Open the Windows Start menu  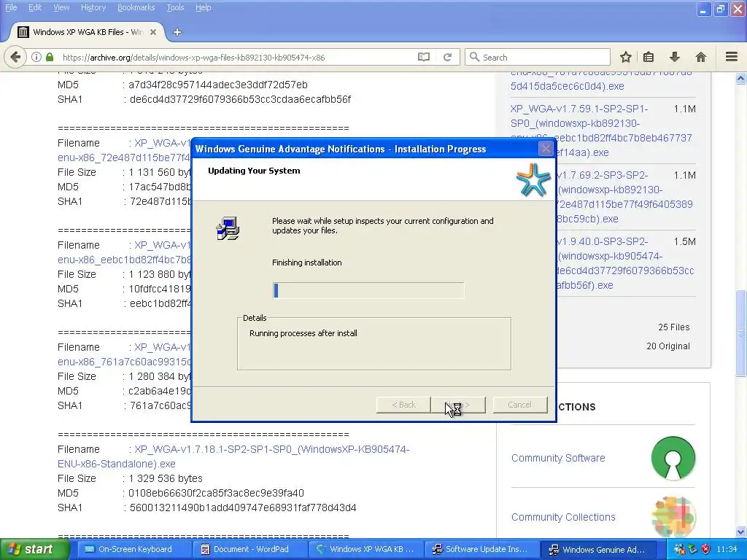(35, 549)
